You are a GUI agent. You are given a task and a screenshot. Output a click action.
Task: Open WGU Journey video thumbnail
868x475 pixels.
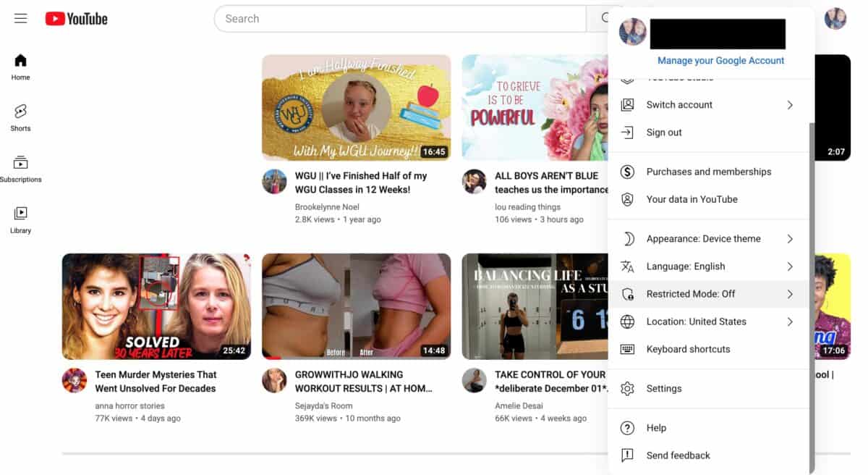pyautogui.click(x=356, y=107)
